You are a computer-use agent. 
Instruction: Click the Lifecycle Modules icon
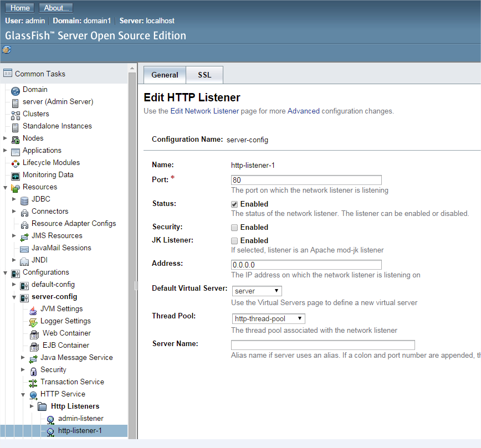16,163
